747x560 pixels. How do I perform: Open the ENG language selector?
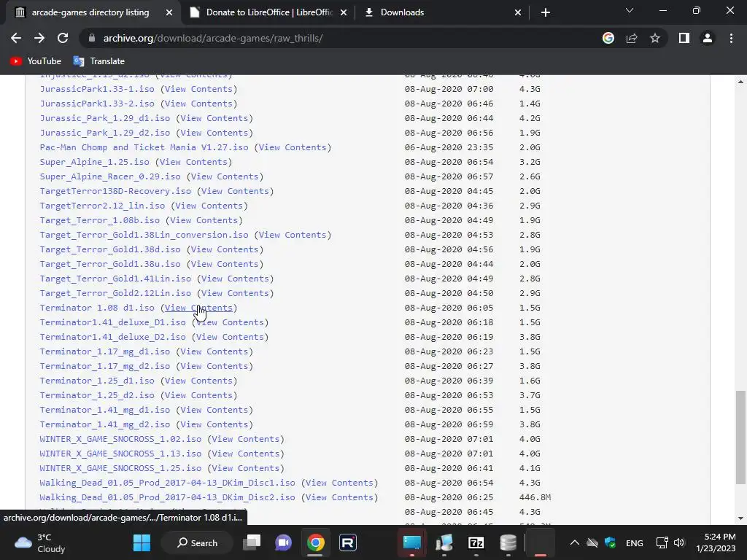634,542
